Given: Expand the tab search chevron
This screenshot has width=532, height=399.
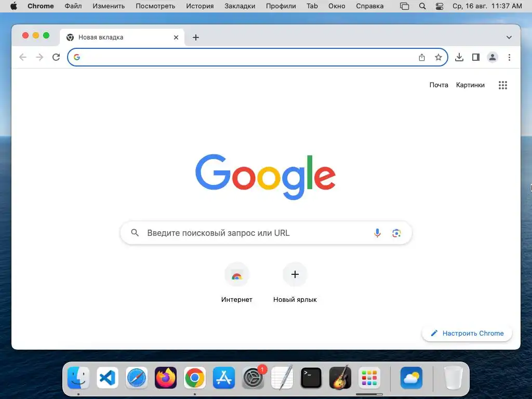Looking at the screenshot, I should [x=509, y=37].
